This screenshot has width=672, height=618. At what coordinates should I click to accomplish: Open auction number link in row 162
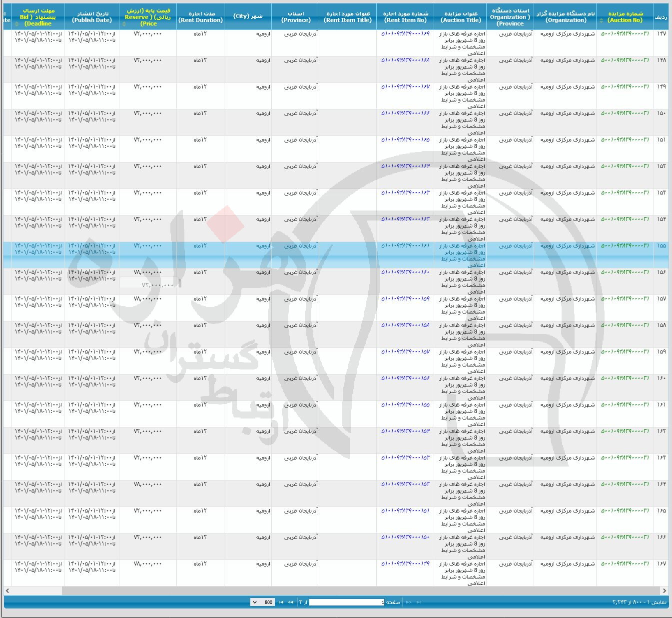625,431
